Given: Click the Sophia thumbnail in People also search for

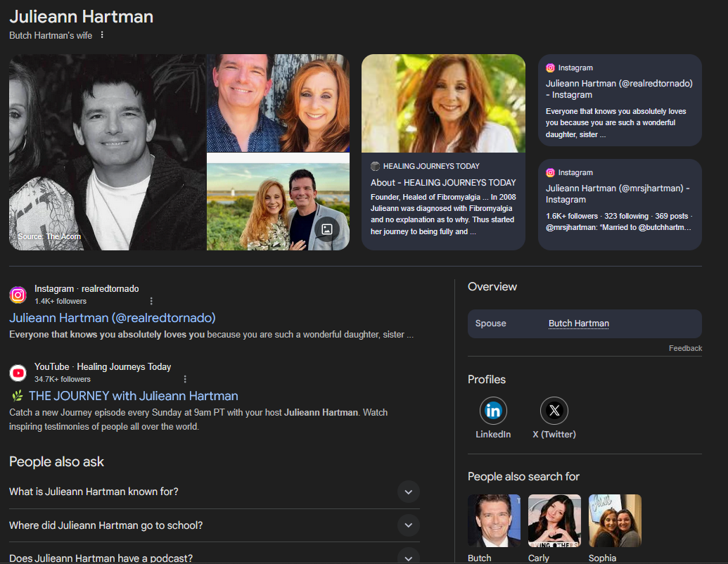Looking at the screenshot, I should 615,520.
